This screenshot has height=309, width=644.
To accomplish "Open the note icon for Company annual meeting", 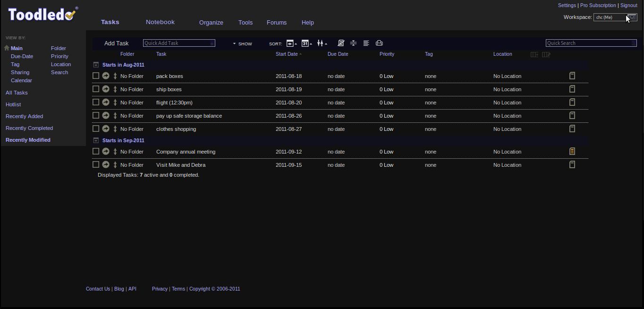I will pyautogui.click(x=572, y=152).
